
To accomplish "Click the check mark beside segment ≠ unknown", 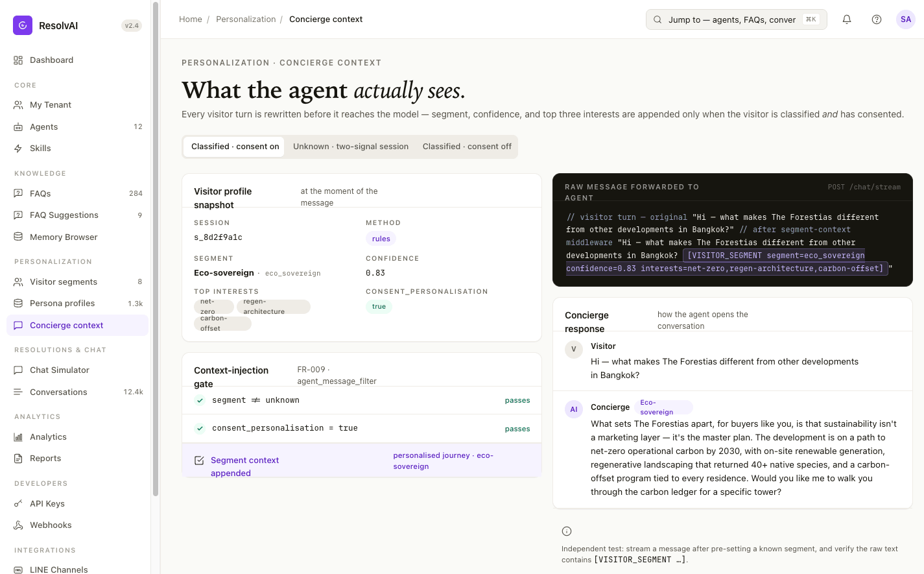I will (200, 400).
